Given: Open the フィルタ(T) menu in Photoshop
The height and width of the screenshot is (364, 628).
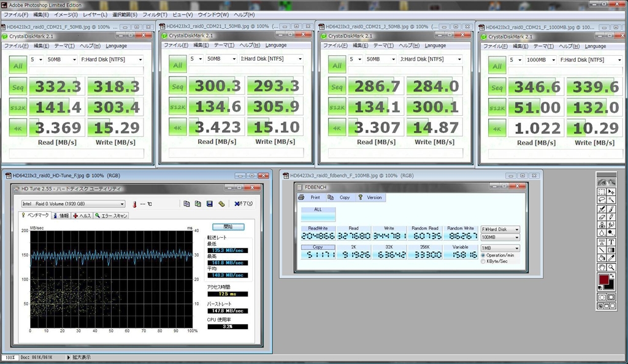Looking at the screenshot, I should pyautogui.click(x=154, y=15).
